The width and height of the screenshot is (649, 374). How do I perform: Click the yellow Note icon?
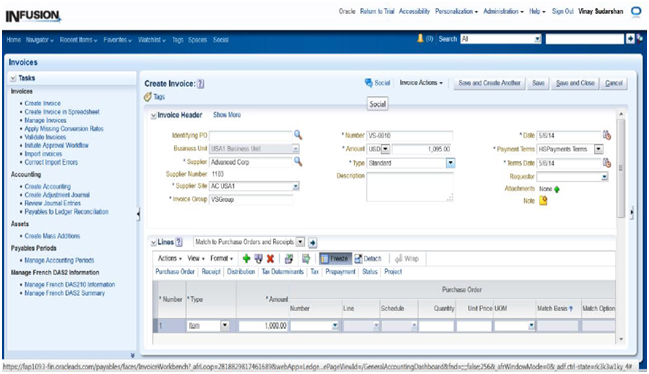(x=543, y=201)
